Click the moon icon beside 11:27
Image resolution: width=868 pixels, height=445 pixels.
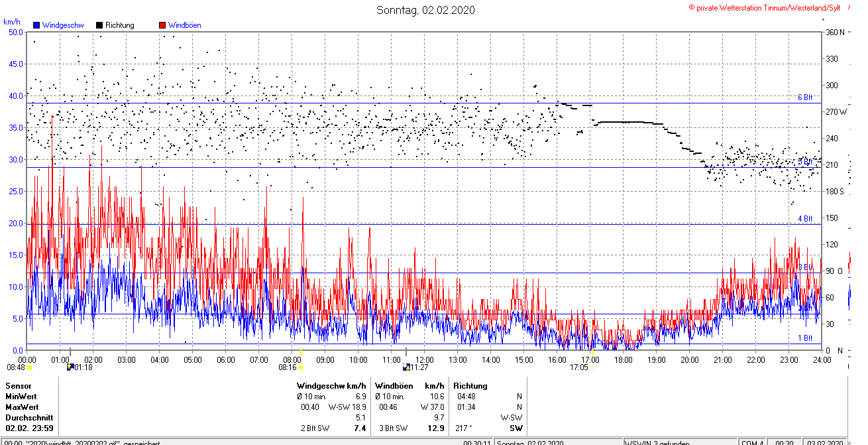tap(406, 366)
